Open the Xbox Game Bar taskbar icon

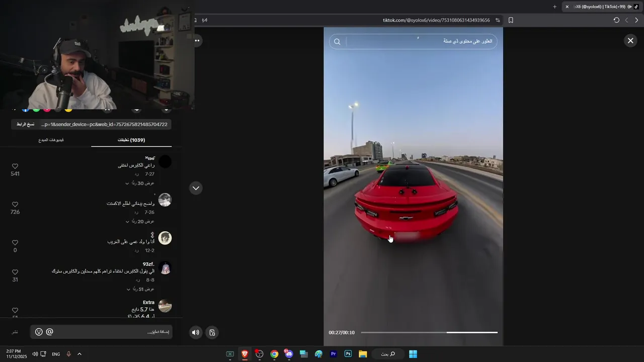(230, 354)
